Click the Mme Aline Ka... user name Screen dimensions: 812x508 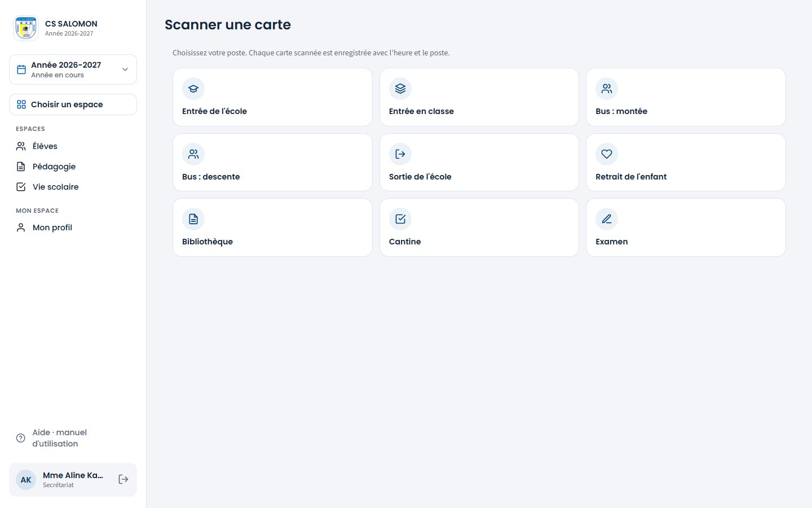coord(73,475)
